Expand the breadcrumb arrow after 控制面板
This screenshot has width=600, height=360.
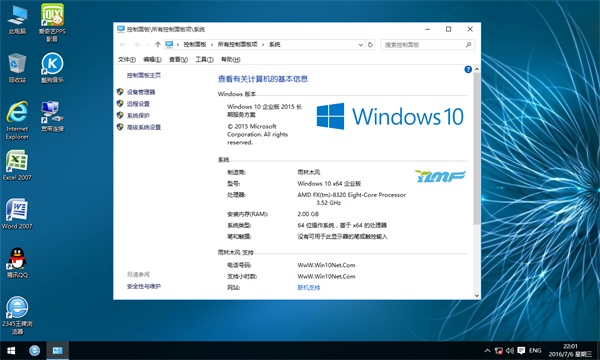212,45
